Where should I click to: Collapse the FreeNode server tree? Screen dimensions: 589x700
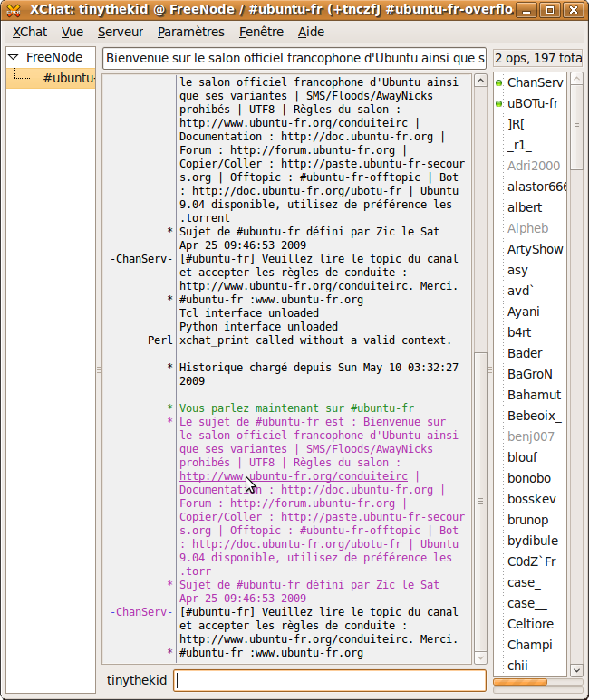tap(14, 57)
